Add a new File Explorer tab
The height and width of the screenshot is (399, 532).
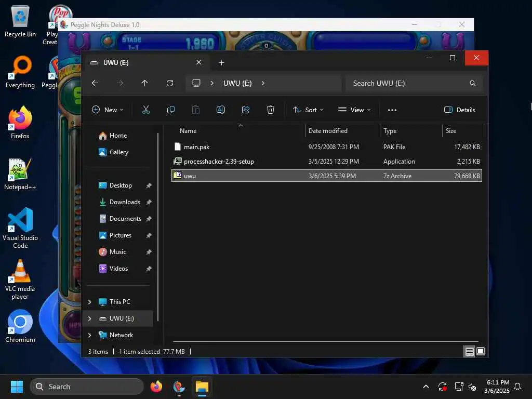(221, 63)
